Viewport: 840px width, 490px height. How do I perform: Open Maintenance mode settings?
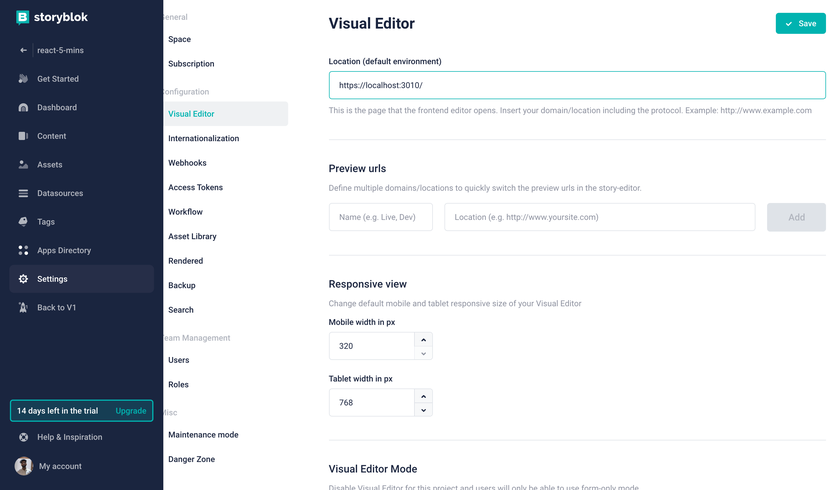(x=203, y=435)
